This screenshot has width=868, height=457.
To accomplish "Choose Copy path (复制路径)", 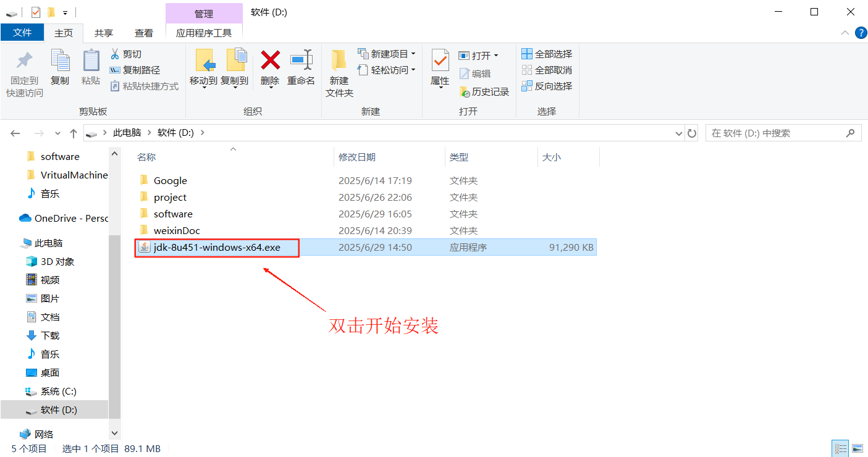I will [135, 70].
